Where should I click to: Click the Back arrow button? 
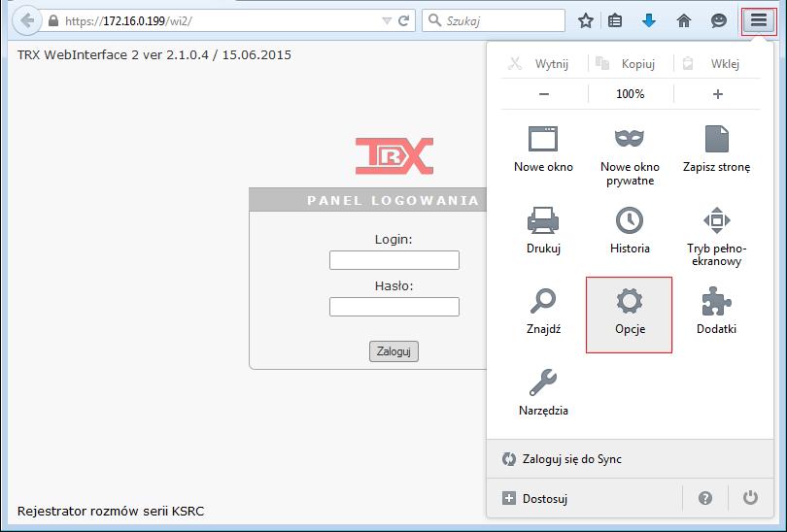coord(26,21)
